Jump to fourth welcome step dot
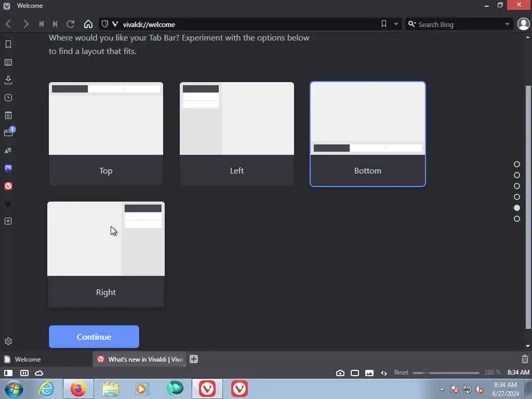 point(517,197)
